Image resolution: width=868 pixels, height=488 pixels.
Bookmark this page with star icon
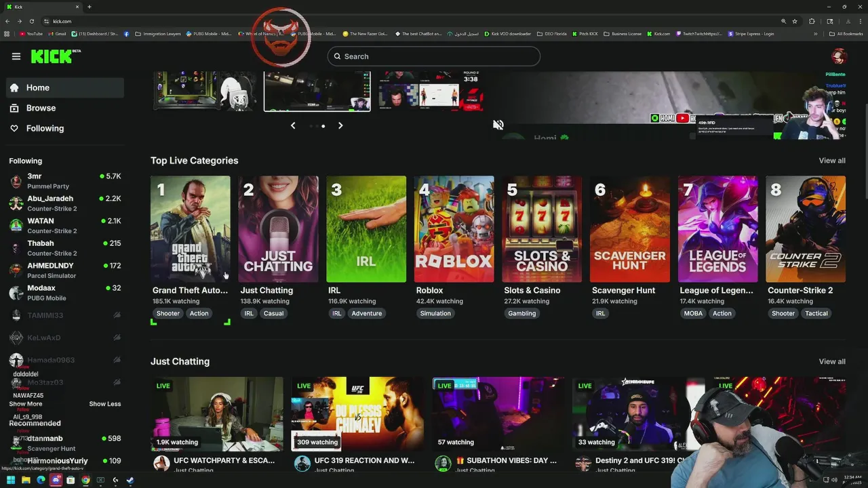(795, 21)
